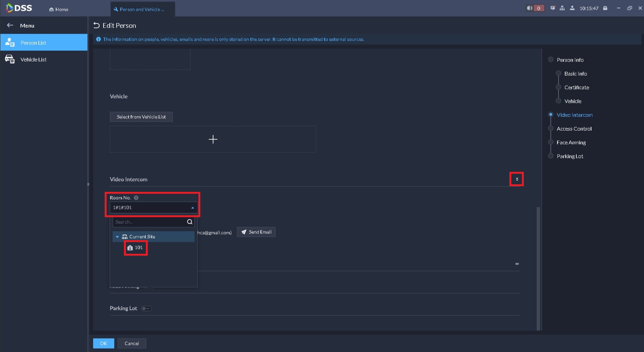Click Select from Vehicle List button
The width and height of the screenshot is (644, 352).
(141, 117)
